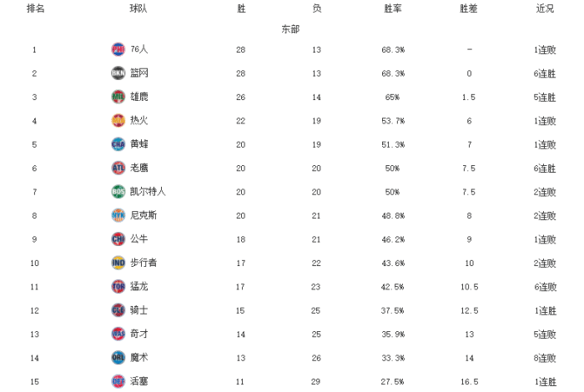Sort by the 胜差 column header

(470, 8)
